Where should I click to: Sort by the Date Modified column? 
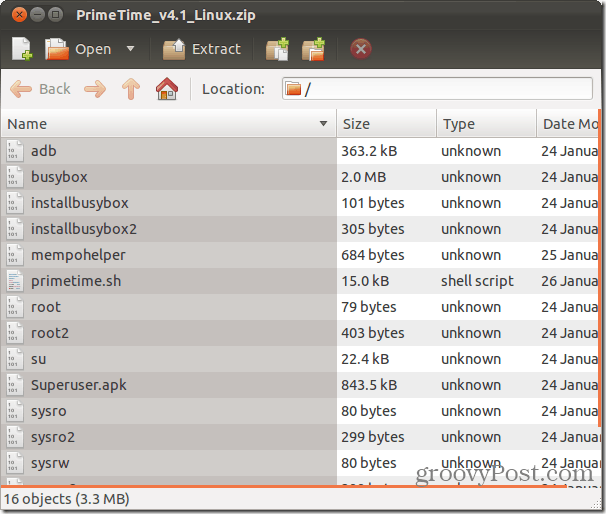(569, 124)
